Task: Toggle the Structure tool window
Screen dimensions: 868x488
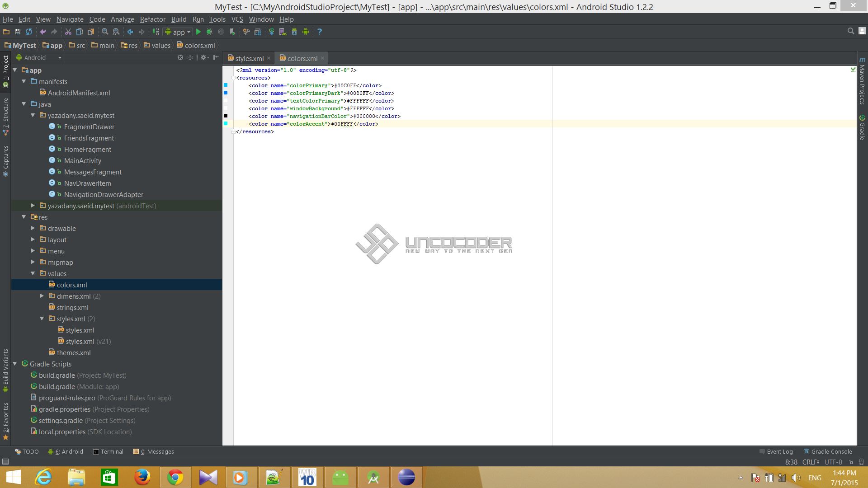Action: coord(5,117)
